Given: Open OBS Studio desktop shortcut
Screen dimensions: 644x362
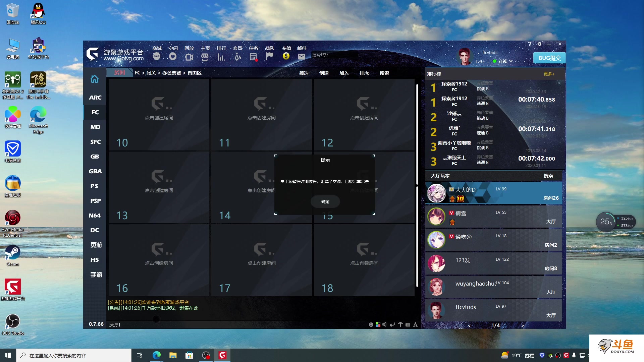Looking at the screenshot, I should click(13, 324).
